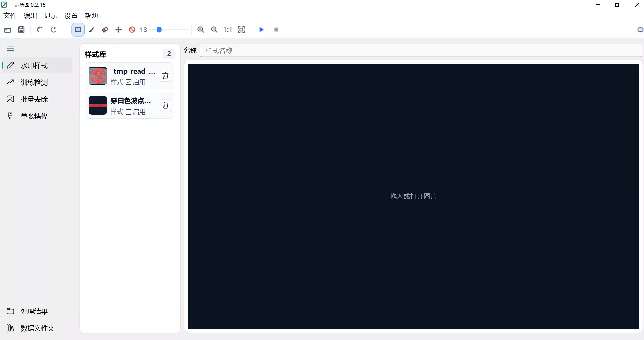Save with the floppy disk icon

tap(21, 30)
